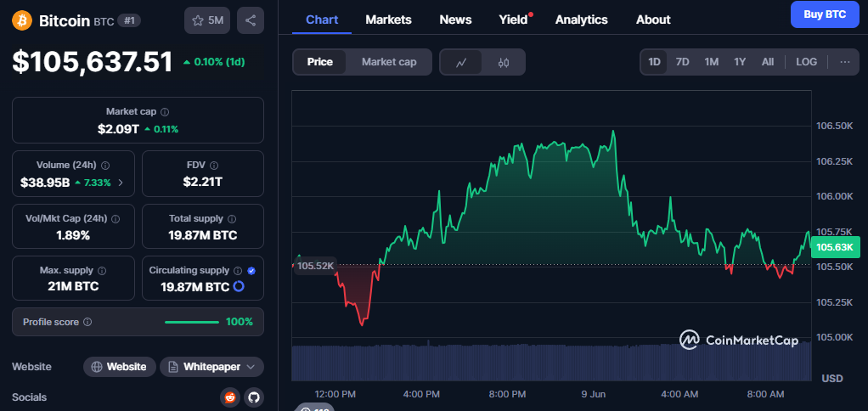Open the About tab
The image size is (868, 411).
(653, 20)
